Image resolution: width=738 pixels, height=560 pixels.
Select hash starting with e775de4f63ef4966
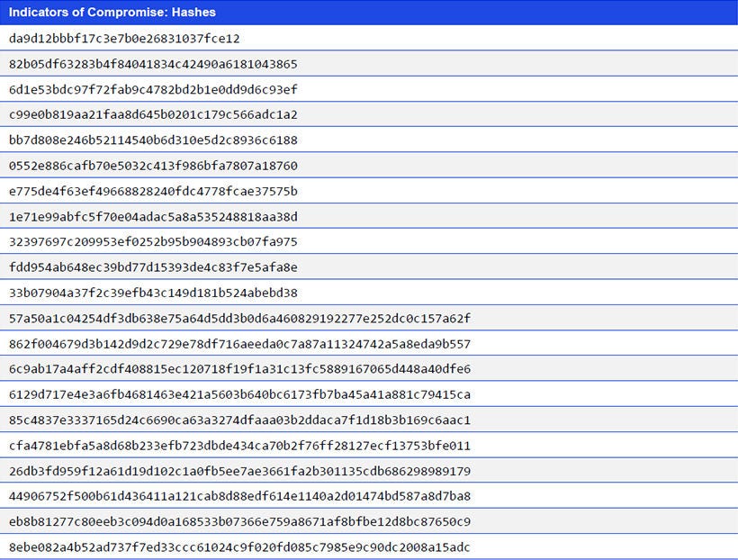pos(153,191)
